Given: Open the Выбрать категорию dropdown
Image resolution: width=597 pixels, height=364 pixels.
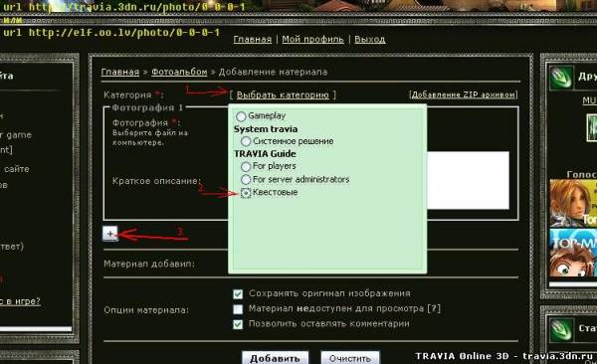Looking at the screenshot, I should [x=283, y=94].
